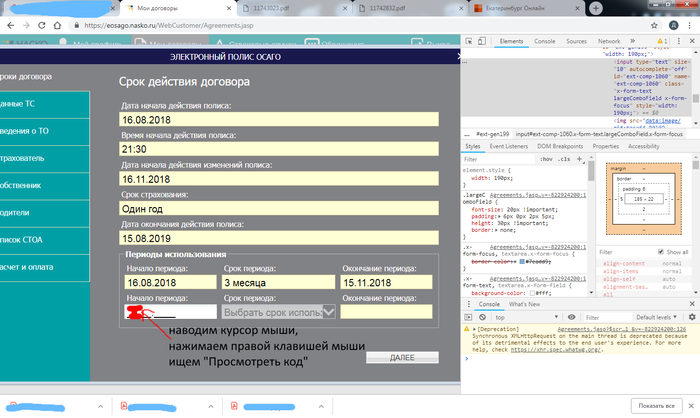Open the 'top' JavaScript context dropdown
The height and width of the screenshot is (418, 700).
[x=525, y=315]
